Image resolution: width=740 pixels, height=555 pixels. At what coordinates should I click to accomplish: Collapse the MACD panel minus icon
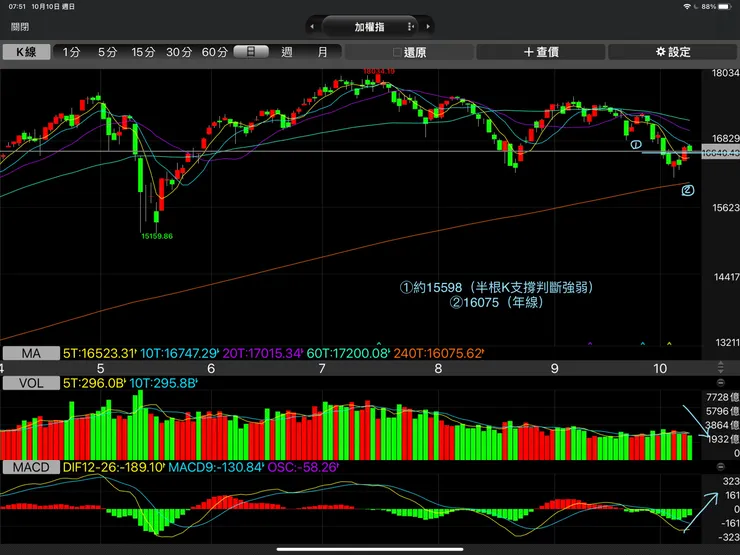pyautogui.click(x=721, y=467)
